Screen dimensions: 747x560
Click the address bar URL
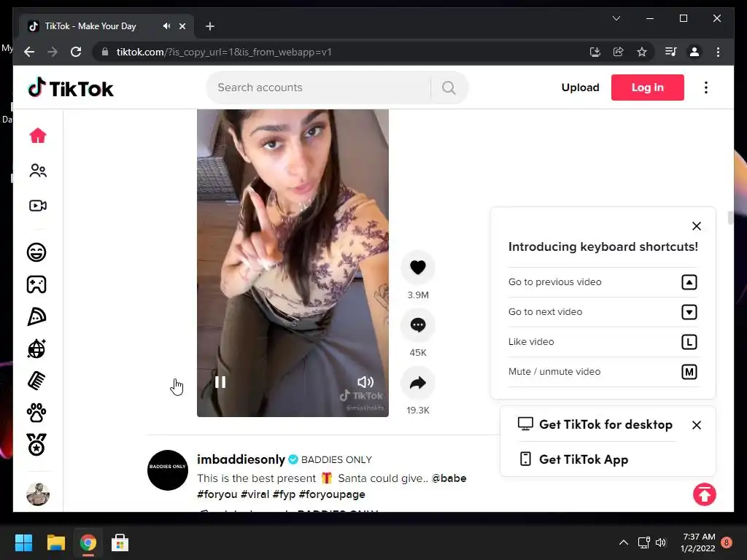tap(224, 52)
